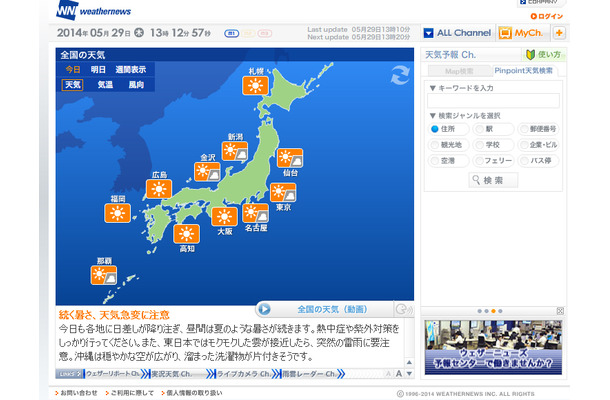610x400 pixels.
Task: Play the 全国の天気 video
Action: pyautogui.click(x=265, y=309)
